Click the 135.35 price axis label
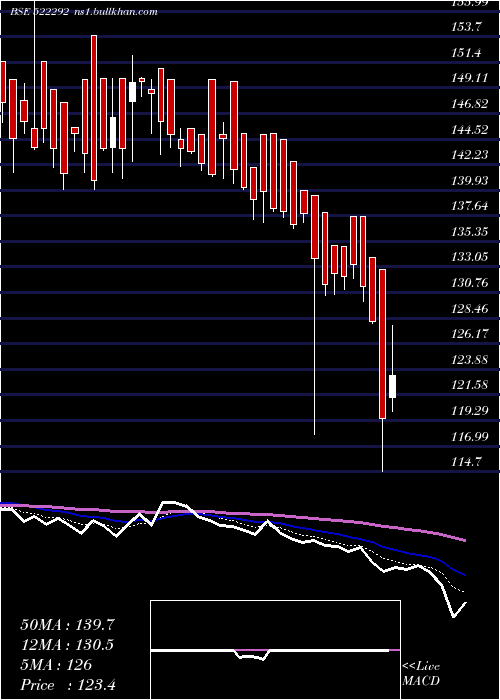 (x=469, y=232)
